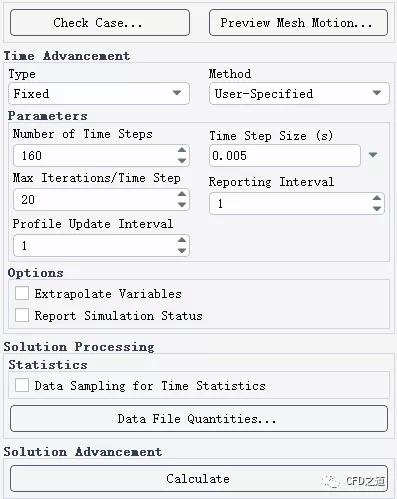This screenshot has height=499, width=397.
Task: Decrease Profile Update Interval value
Action: [x=182, y=250]
